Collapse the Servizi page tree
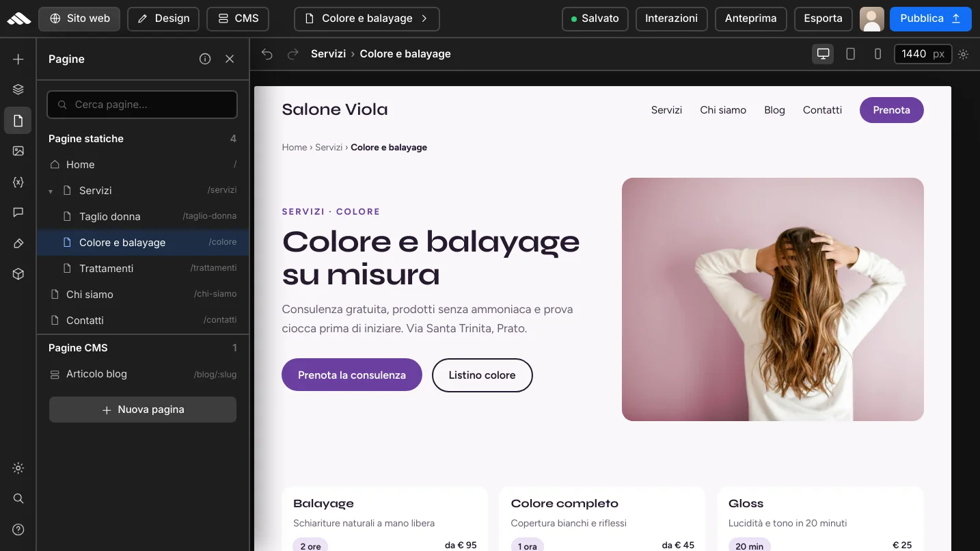 [51, 191]
